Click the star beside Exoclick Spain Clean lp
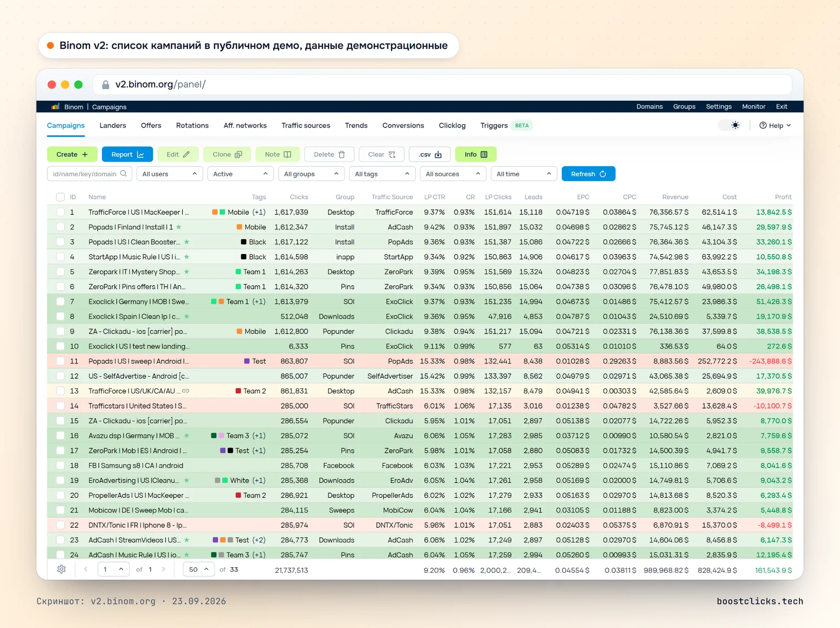840x628 pixels. click(x=187, y=316)
